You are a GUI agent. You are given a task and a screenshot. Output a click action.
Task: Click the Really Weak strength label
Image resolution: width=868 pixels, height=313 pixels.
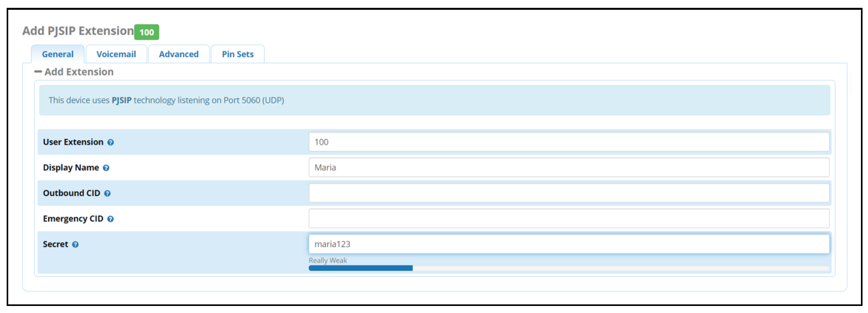[x=328, y=261]
